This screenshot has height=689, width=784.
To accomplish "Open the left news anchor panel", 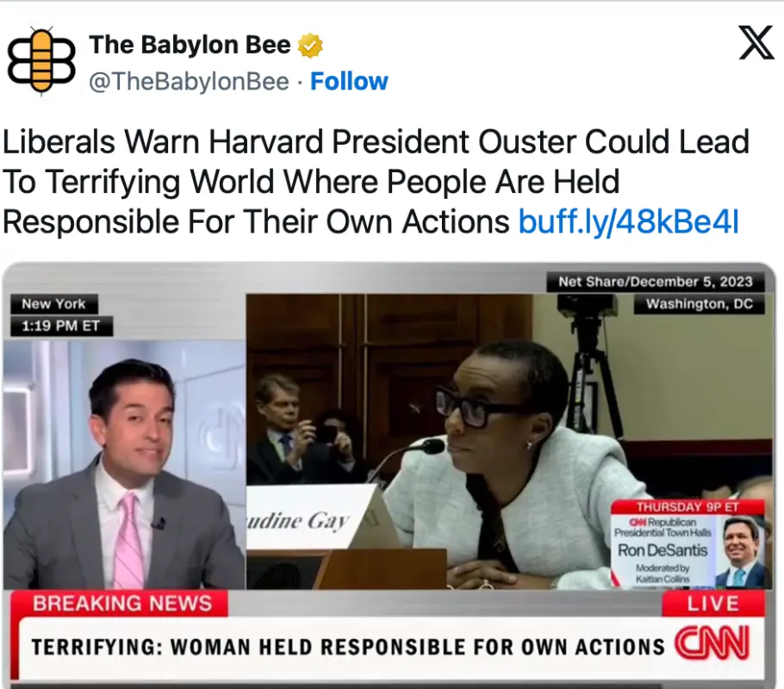I will (x=125, y=465).
